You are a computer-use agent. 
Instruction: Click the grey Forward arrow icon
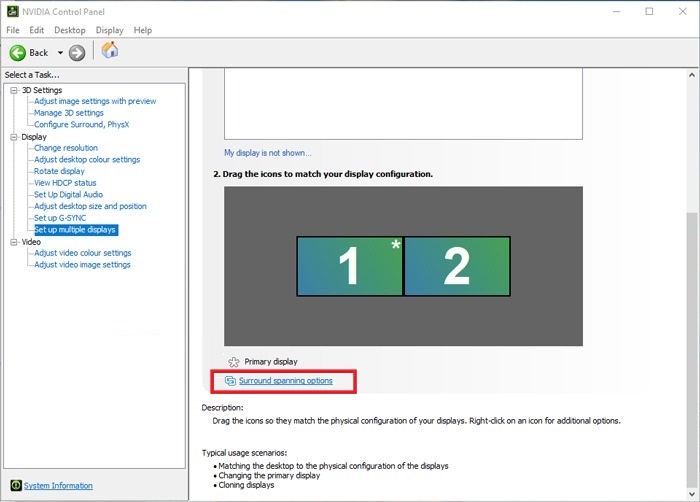77,53
